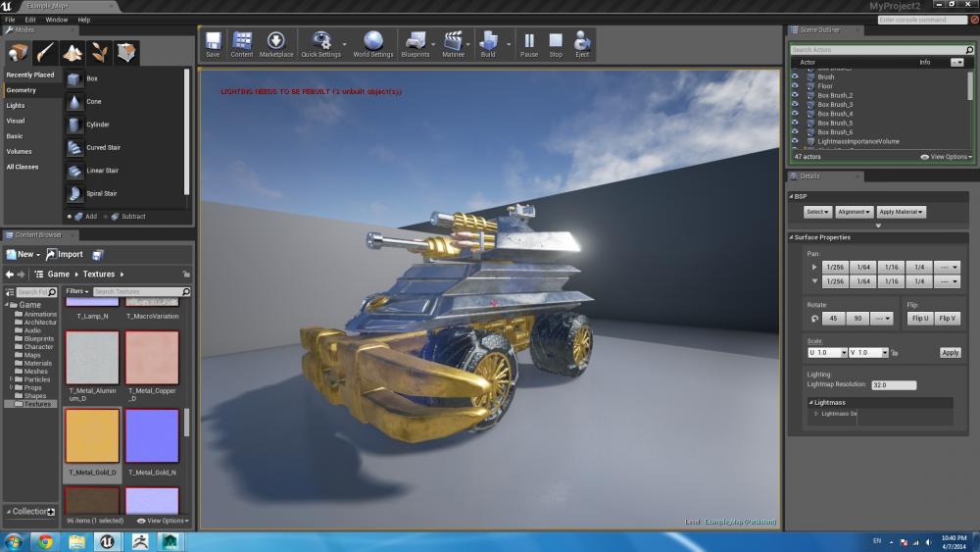Open the Rotate custom value dropdown
The width and height of the screenshot is (980, 552).
(881, 319)
